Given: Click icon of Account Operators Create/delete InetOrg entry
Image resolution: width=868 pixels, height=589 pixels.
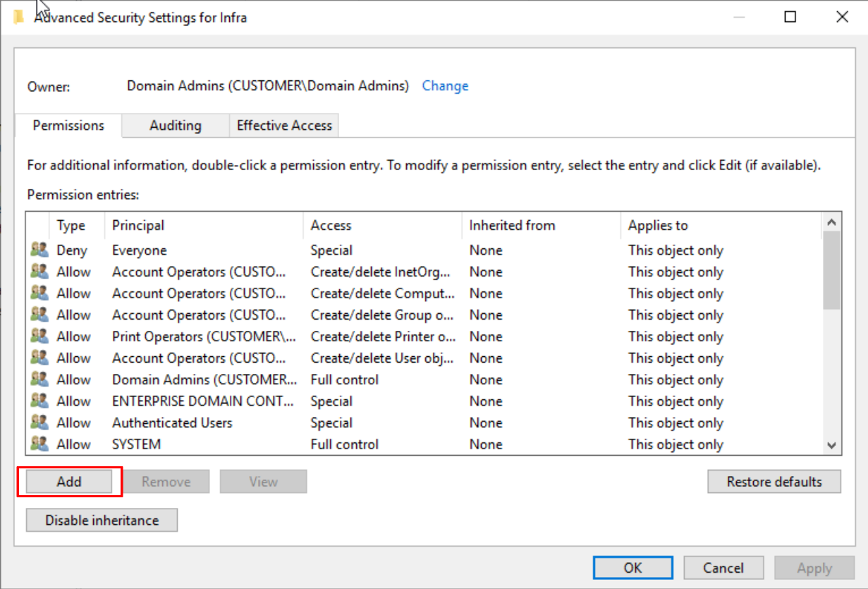Looking at the screenshot, I should pos(39,272).
